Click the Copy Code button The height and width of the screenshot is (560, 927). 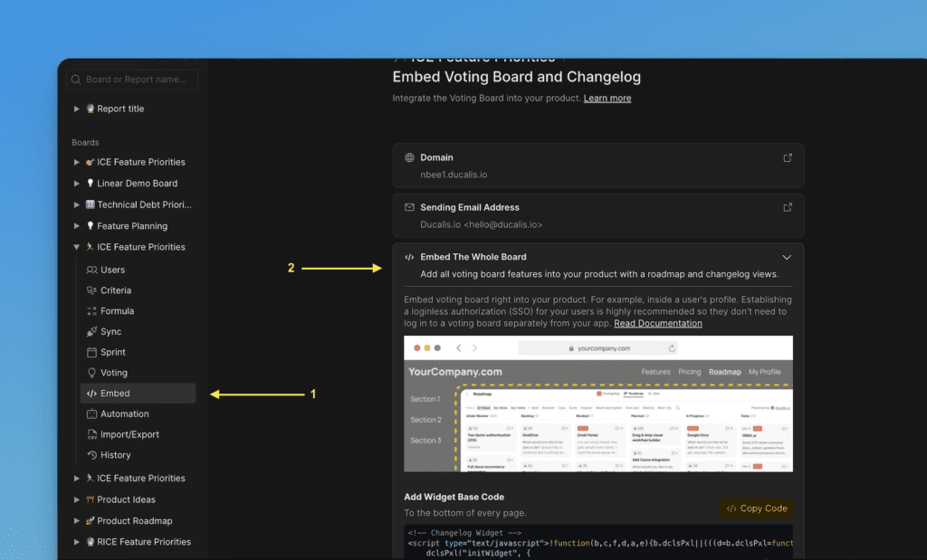coord(756,508)
